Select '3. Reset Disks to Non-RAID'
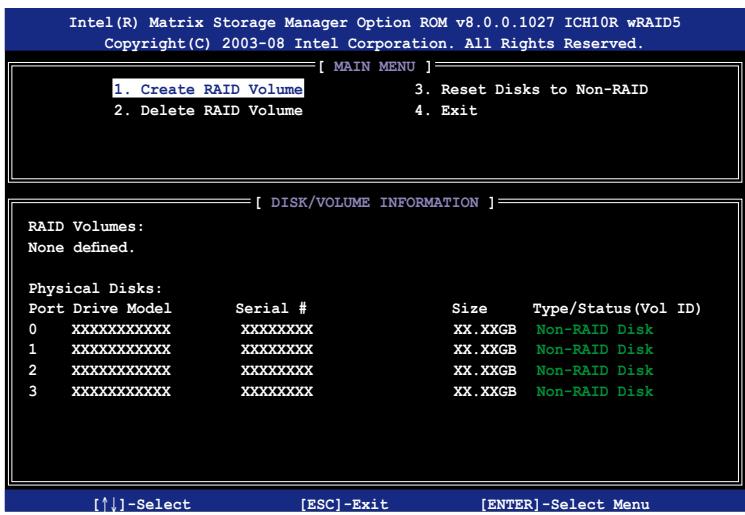Screen dimensions: 745x515 click(x=531, y=89)
